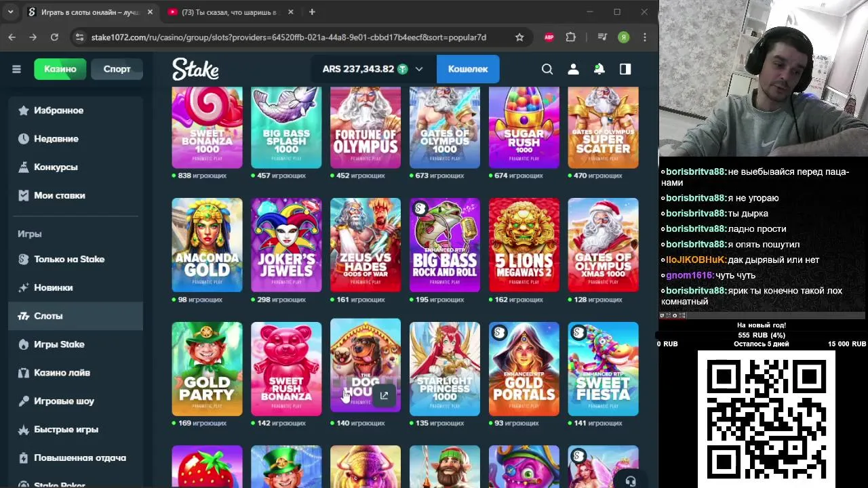Screen dimensions: 868x488
Task: Expand the ARS balance currency dropdown
Action: 419,69
